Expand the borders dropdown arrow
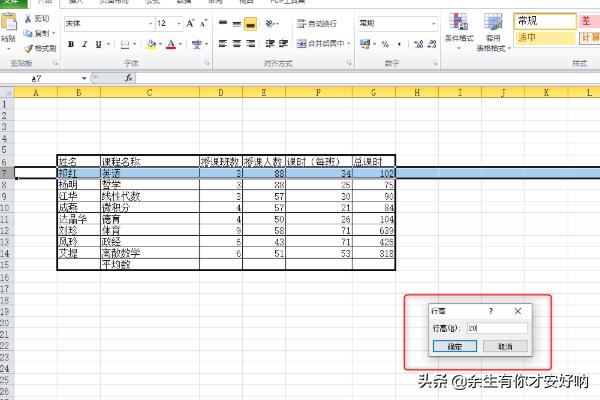The image size is (600, 400). coord(134,44)
